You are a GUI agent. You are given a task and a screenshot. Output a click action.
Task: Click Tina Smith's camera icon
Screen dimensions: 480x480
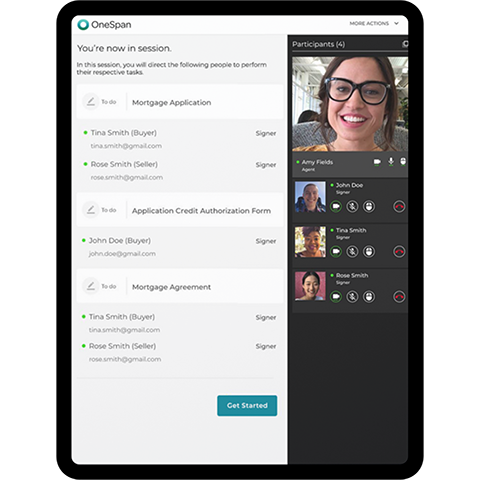click(336, 252)
